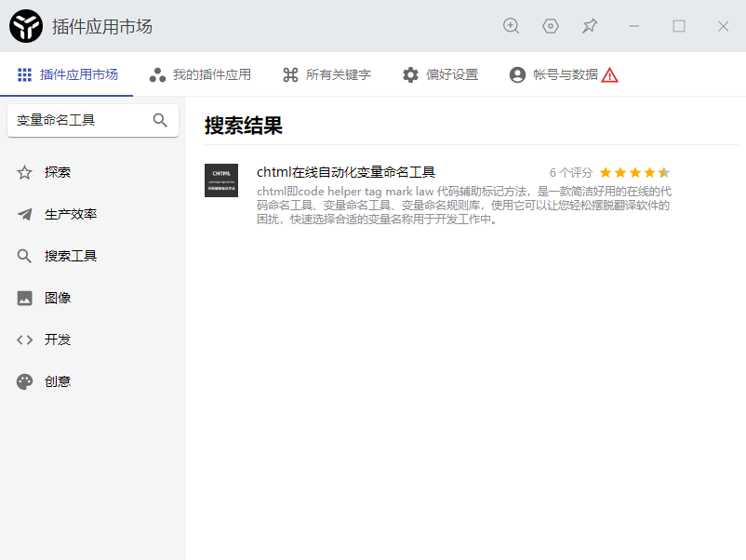Select 图像 category in sidebar
746x560 pixels.
coord(93,298)
